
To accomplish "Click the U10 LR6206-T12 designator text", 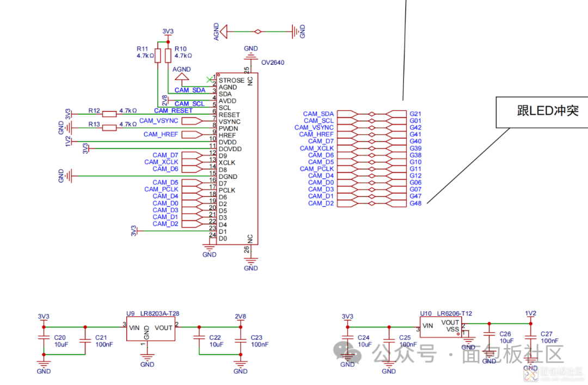I will coord(446,313).
